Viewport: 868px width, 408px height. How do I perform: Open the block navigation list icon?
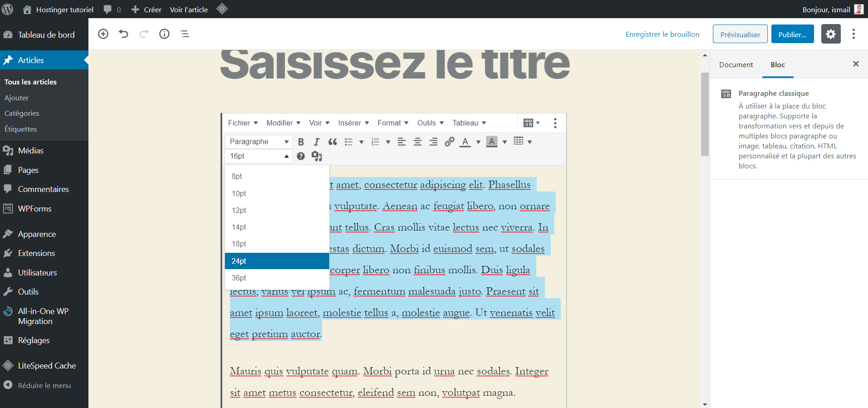185,34
